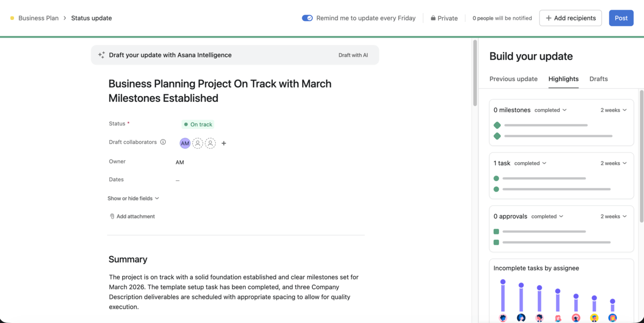Click a green milestone diamond icon
Viewport: 644px width, 323px height.
(496, 124)
